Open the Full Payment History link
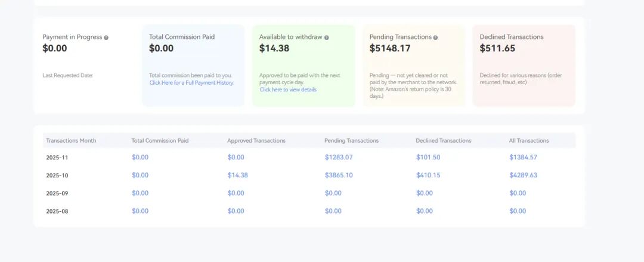The width and height of the screenshot is (644, 262). [x=191, y=83]
